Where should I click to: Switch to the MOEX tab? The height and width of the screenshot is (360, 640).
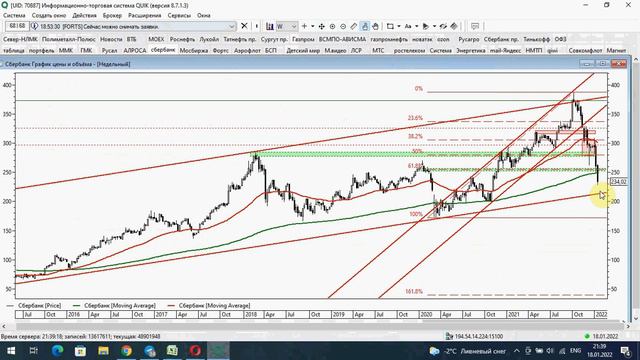pyautogui.click(x=156, y=40)
